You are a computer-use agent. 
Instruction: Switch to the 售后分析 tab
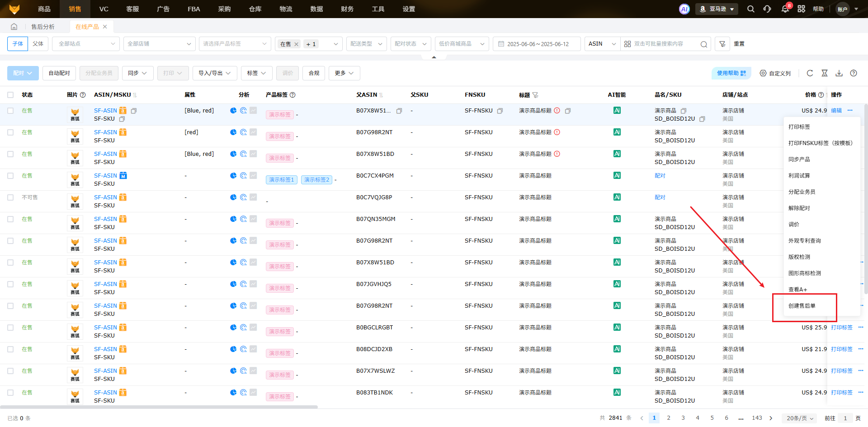point(42,27)
